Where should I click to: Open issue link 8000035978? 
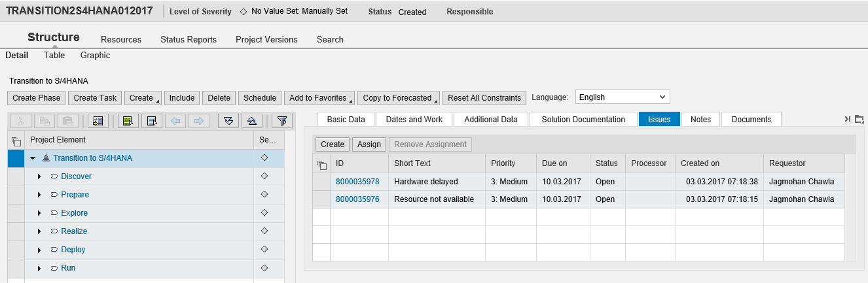(x=357, y=182)
